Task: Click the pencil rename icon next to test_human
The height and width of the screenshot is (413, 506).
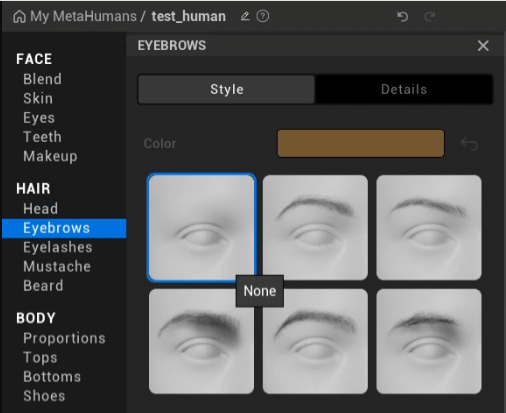Action: [245, 16]
